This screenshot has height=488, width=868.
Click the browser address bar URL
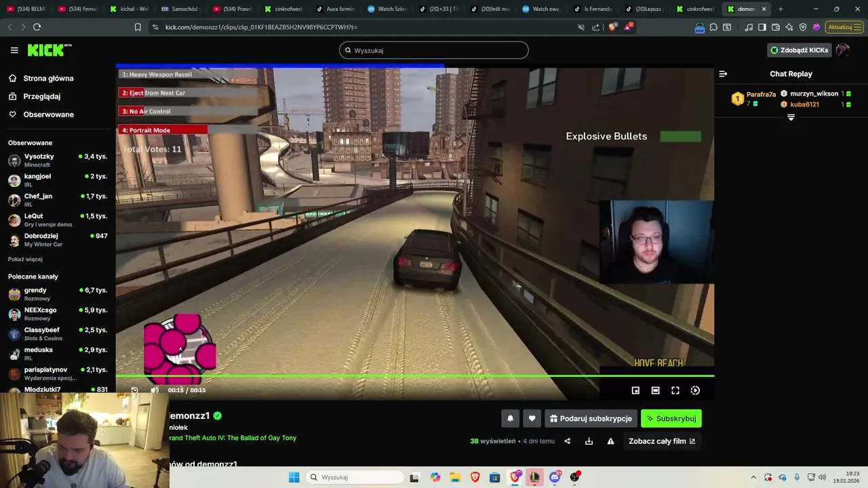click(x=261, y=27)
